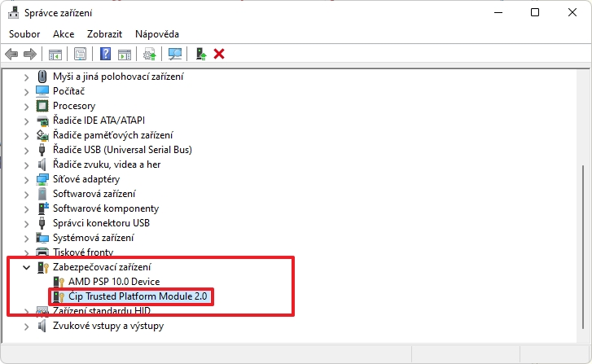The image size is (592, 364).
Task: Open the Akce menu
Action: pos(64,34)
